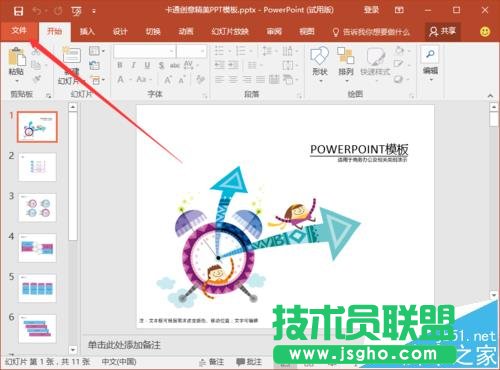
Task: Decrease font size with the smaller A icon
Action: pyautogui.click(x=182, y=80)
